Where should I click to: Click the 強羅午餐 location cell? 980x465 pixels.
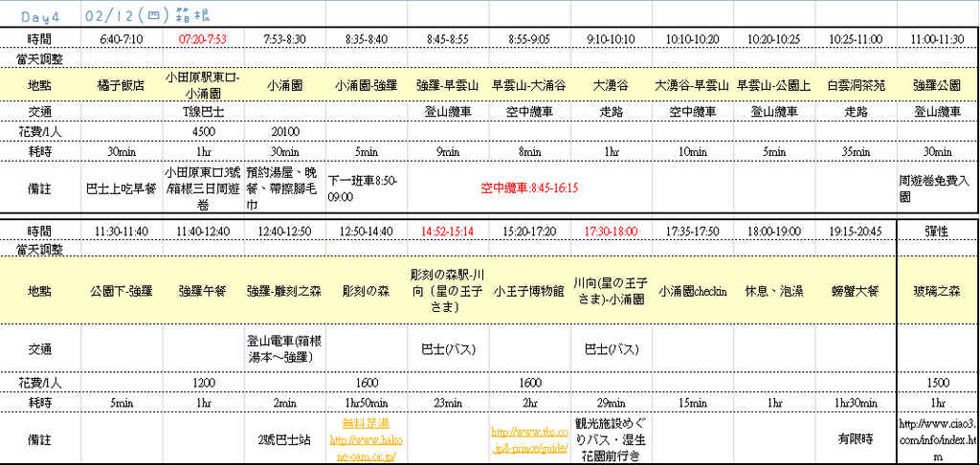tap(203, 291)
